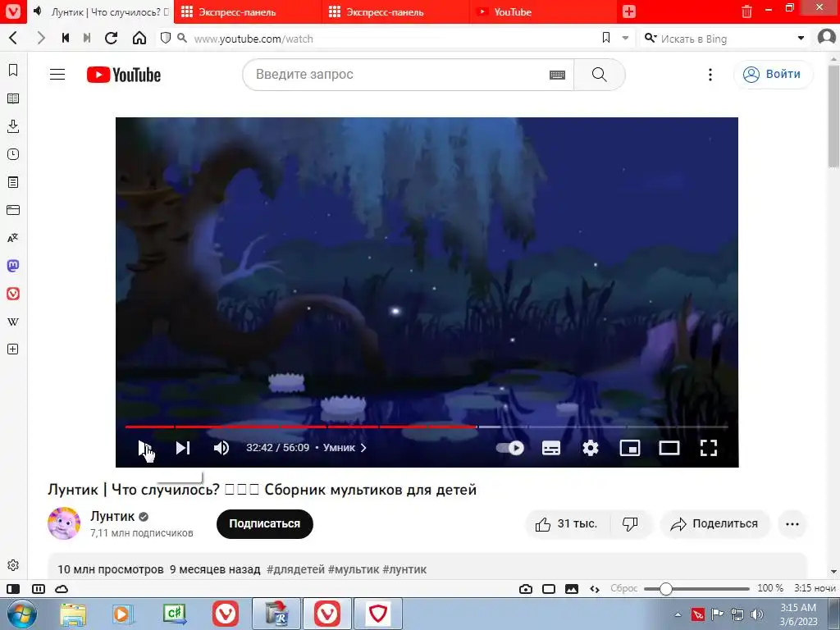Screen dimensions: 840x630
Task: Open Vivaldi settings gear in the sidebar
Action: pos(13,565)
